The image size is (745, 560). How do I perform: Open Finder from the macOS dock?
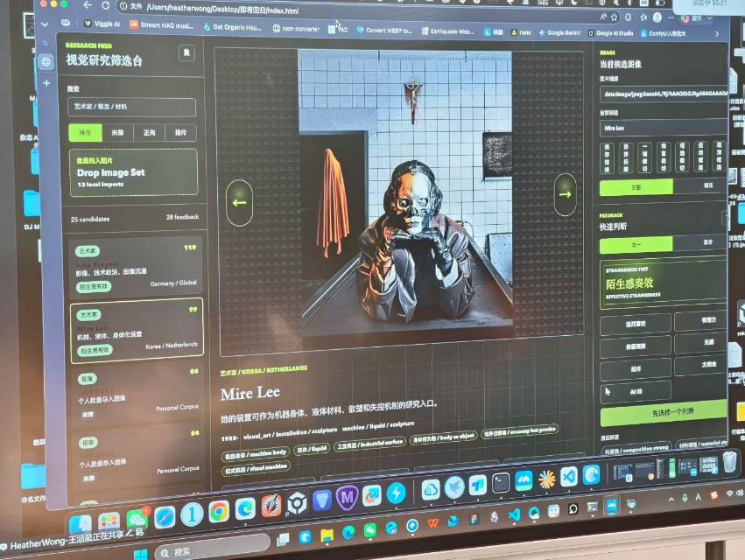(81, 524)
